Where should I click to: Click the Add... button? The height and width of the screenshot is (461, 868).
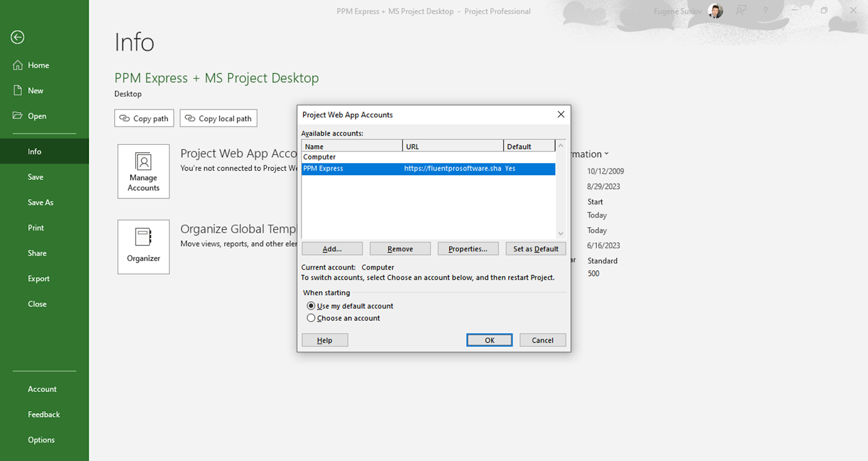coord(332,249)
